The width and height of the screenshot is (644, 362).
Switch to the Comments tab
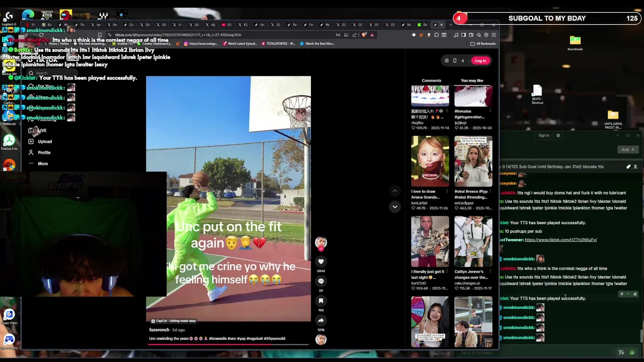click(x=431, y=80)
